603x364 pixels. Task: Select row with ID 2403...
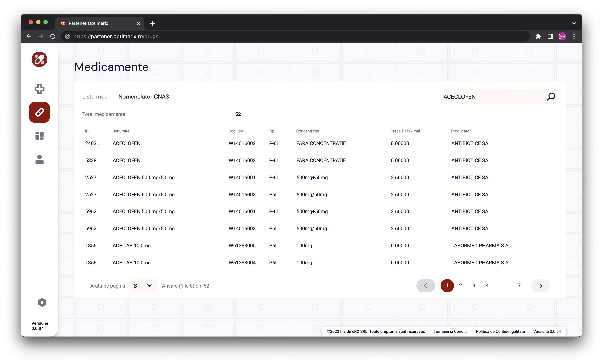320,144
